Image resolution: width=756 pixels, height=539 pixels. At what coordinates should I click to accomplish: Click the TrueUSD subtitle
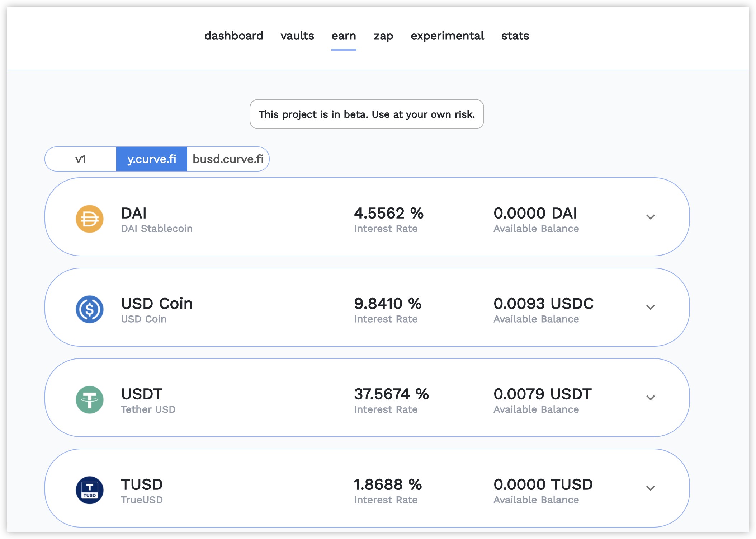[x=142, y=500]
